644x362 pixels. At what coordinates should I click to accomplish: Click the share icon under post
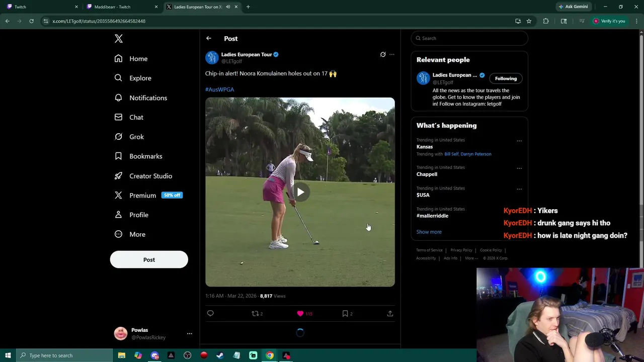pos(390,313)
